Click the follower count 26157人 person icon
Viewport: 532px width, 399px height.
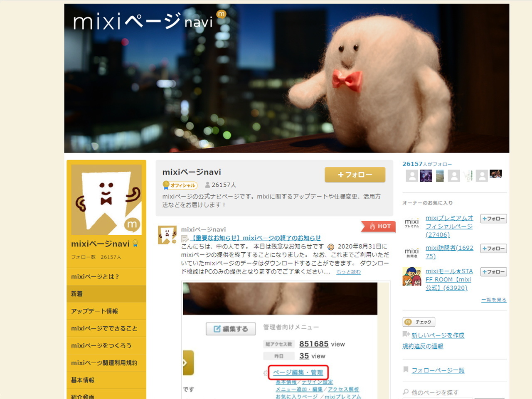(x=207, y=185)
